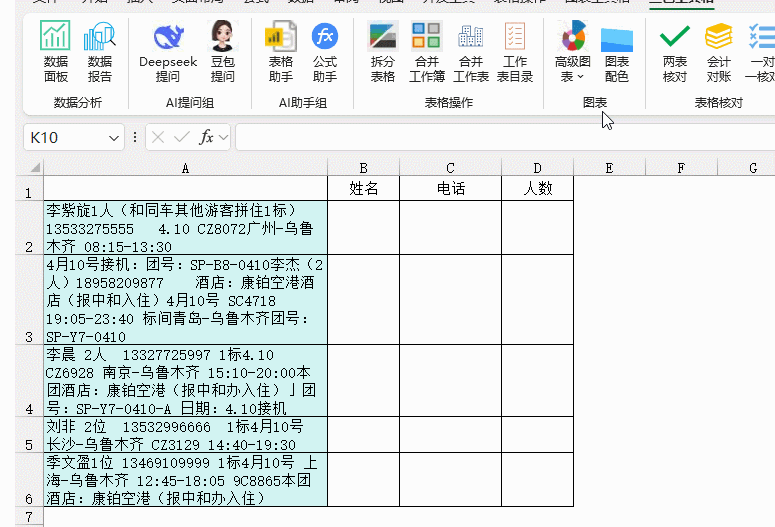Click the formula bar options dots
775x527 pixels.
135,137
